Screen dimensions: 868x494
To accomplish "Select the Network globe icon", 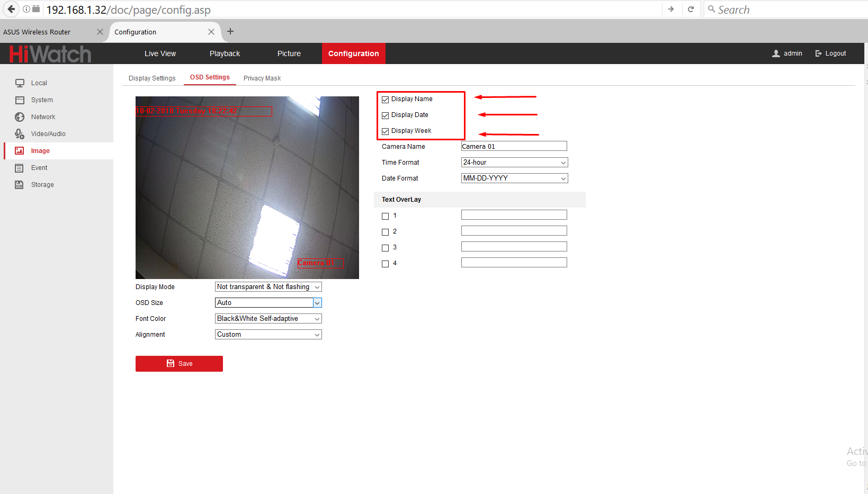I will coord(20,117).
